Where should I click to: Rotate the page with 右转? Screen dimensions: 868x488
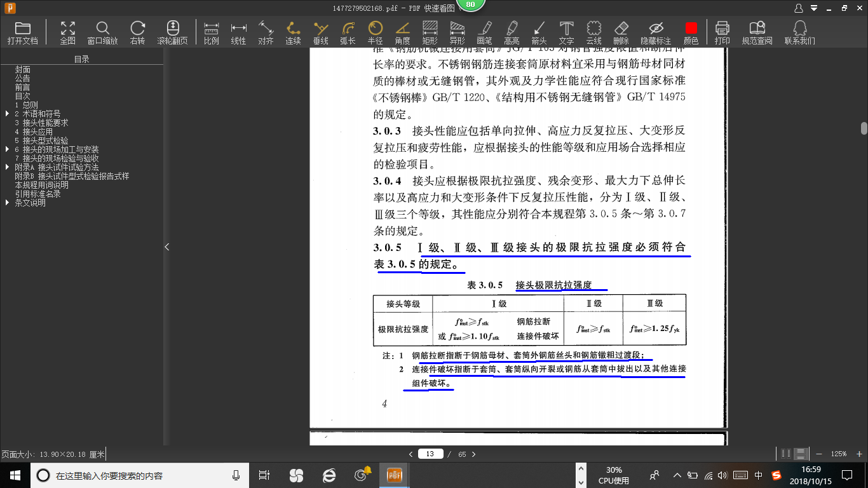click(x=137, y=33)
